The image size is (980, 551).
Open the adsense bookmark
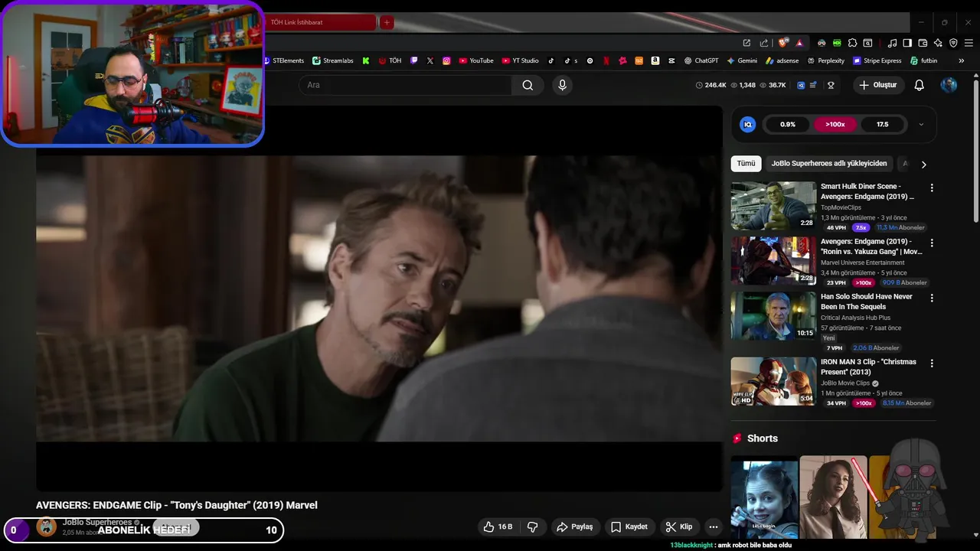point(782,60)
